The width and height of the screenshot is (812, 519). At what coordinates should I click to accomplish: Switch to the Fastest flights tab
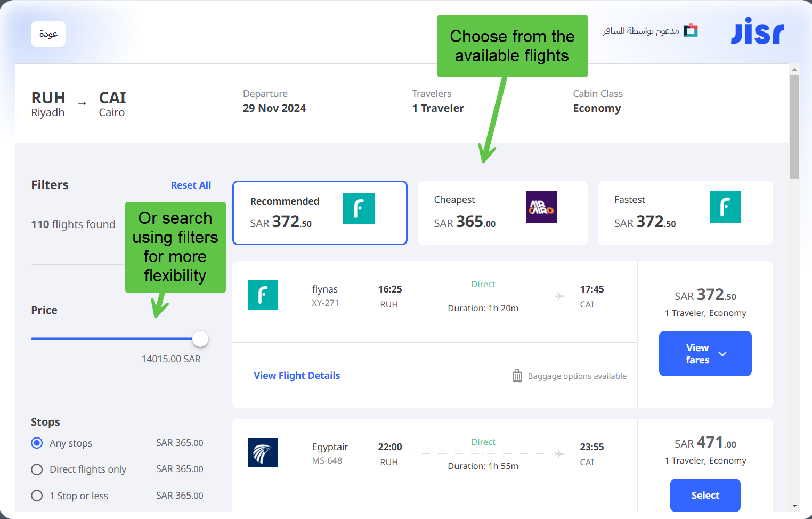pos(685,213)
